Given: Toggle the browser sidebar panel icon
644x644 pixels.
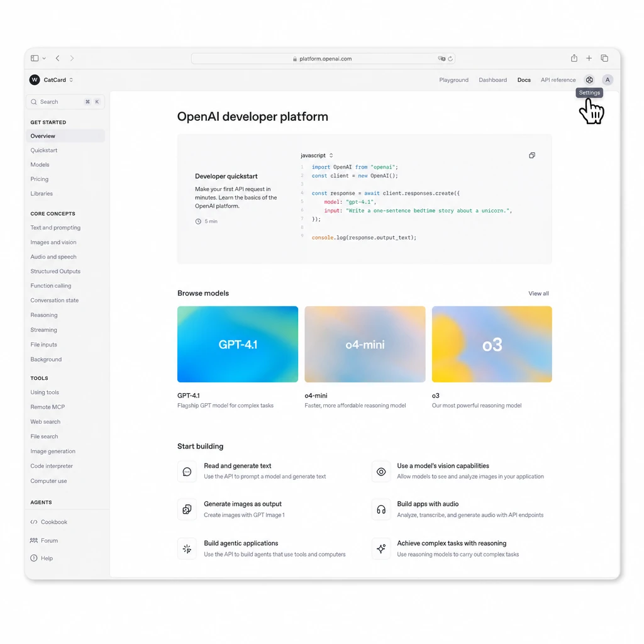Looking at the screenshot, I should click(x=35, y=58).
